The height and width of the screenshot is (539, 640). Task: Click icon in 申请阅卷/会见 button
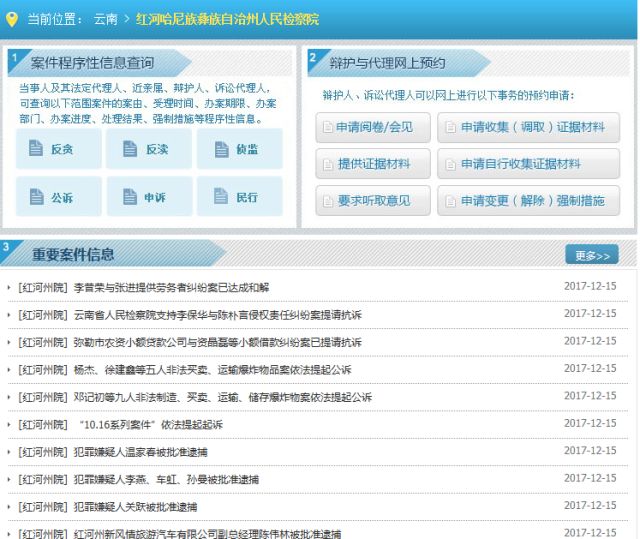pyautogui.click(x=327, y=127)
